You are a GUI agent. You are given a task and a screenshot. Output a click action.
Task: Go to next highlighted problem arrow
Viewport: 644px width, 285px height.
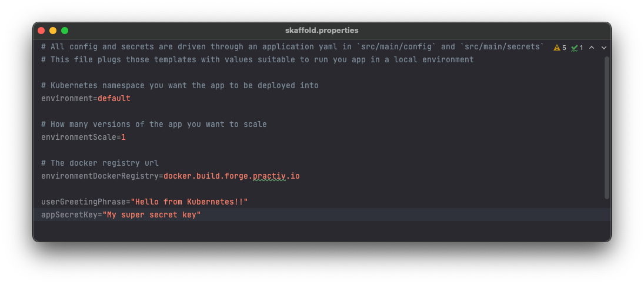(x=604, y=48)
